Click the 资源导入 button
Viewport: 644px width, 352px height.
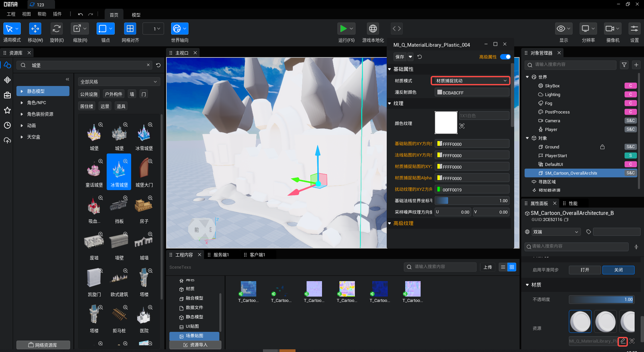195,345
